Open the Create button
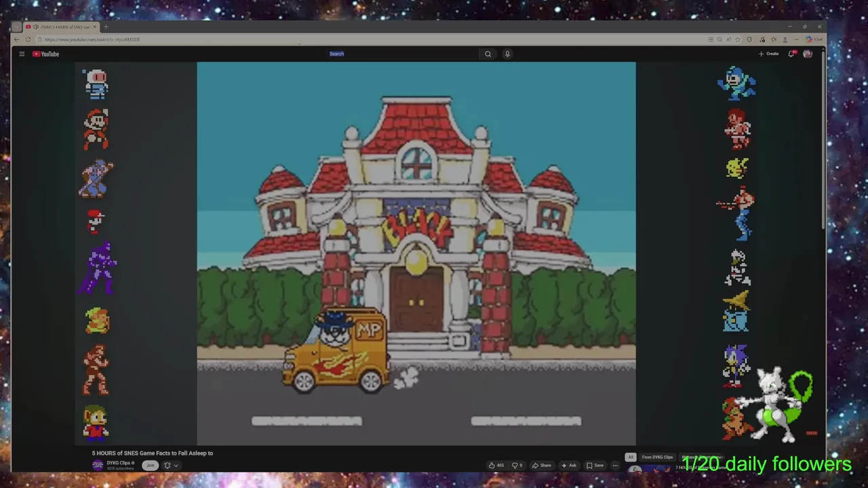Viewport: 868px width, 488px height. point(769,54)
